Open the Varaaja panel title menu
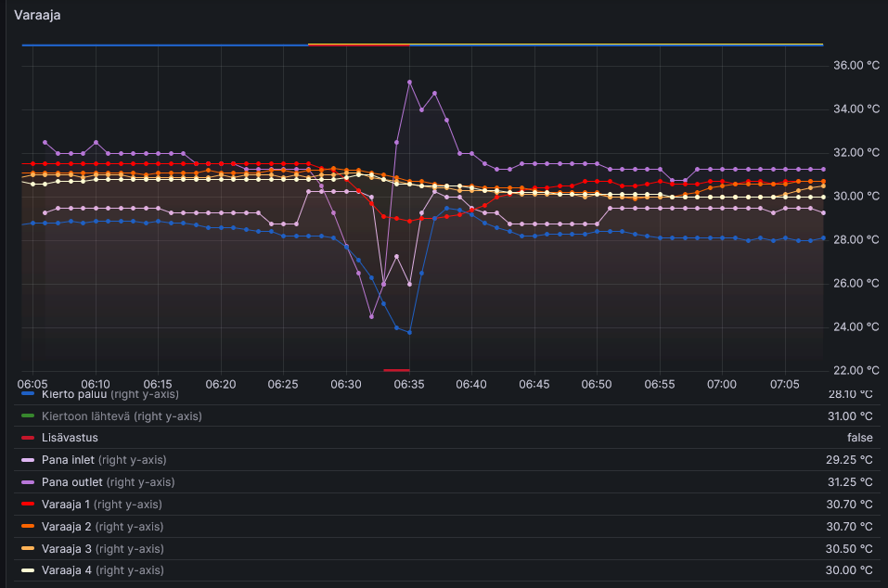 point(38,15)
